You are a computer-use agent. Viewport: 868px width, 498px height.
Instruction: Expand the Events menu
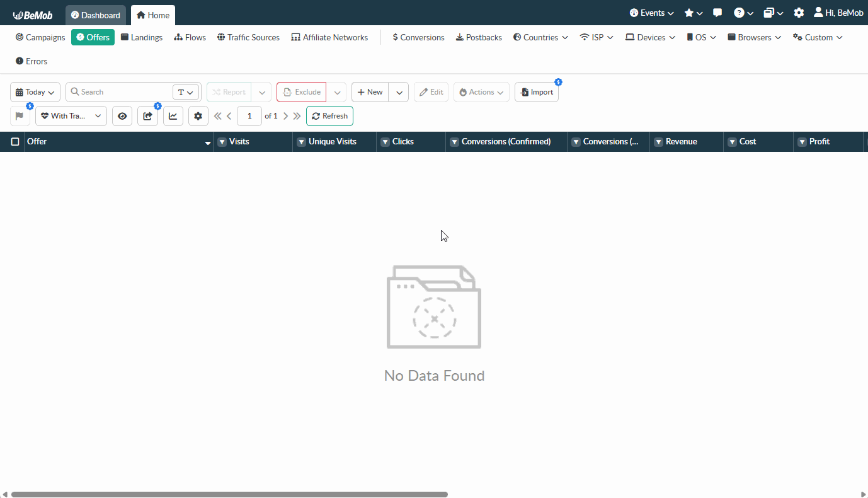[652, 13]
